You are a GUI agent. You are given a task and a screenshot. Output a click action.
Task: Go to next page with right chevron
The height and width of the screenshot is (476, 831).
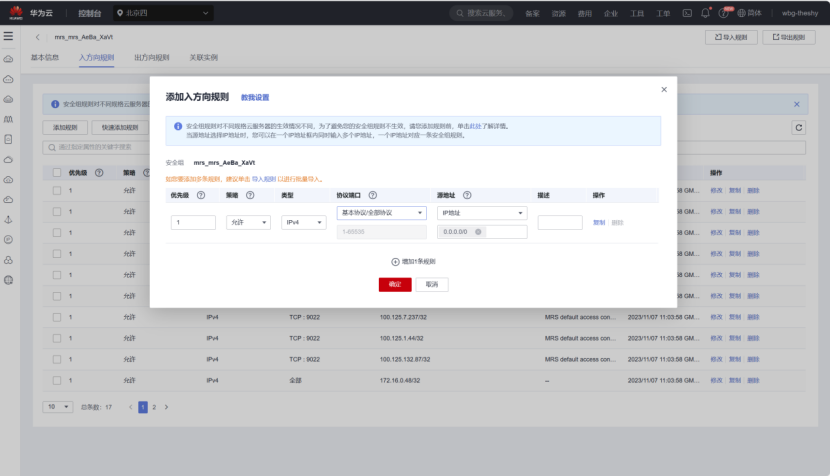click(166, 407)
